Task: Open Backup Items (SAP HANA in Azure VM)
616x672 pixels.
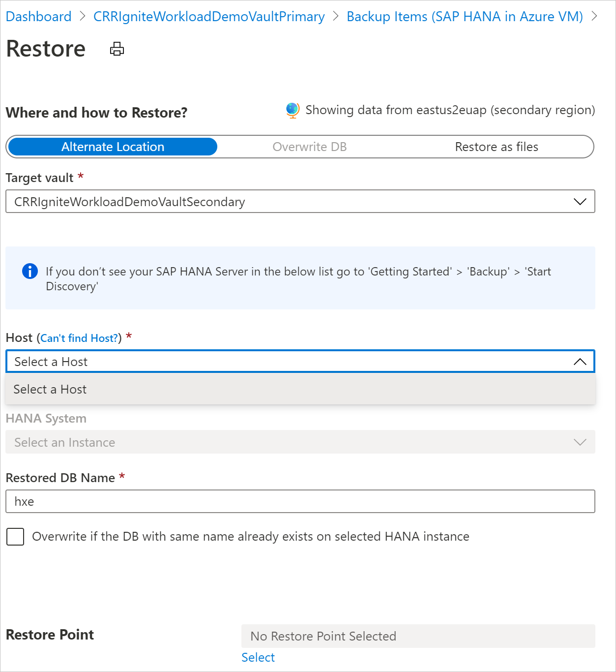Action: pyautogui.click(x=464, y=16)
